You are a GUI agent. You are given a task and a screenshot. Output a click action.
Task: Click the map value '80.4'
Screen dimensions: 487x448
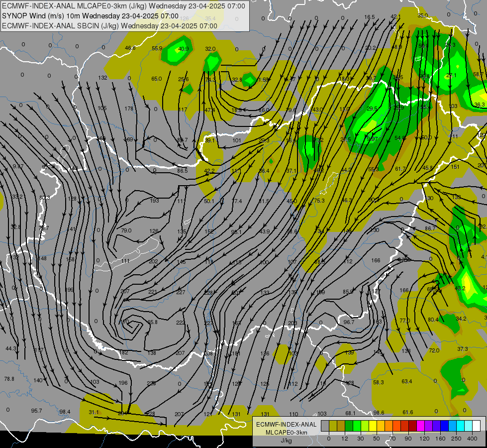click(433, 320)
